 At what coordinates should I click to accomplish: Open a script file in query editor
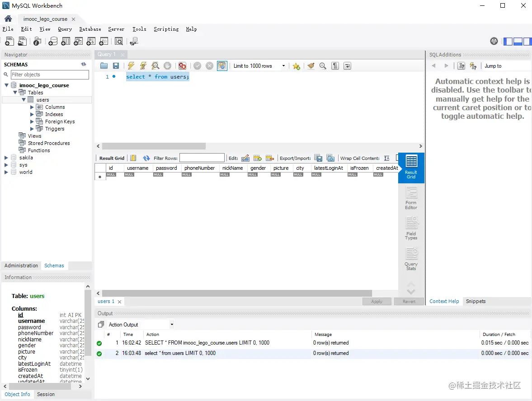(104, 66)
